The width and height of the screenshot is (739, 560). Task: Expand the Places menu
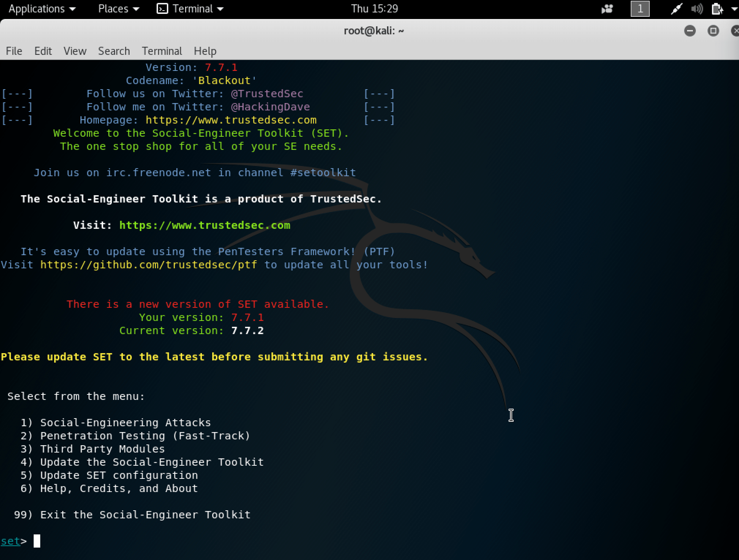coord(119,9)
